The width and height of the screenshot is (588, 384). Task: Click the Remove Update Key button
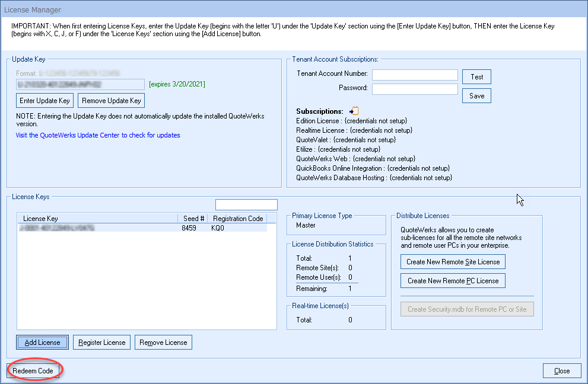tap(112, 100)
